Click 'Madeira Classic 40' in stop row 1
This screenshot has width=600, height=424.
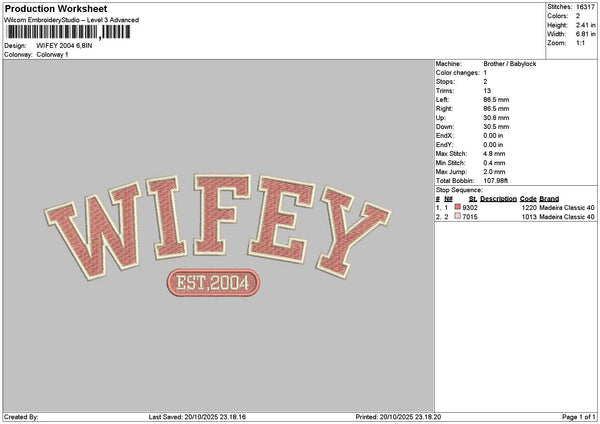pos(567,208)
